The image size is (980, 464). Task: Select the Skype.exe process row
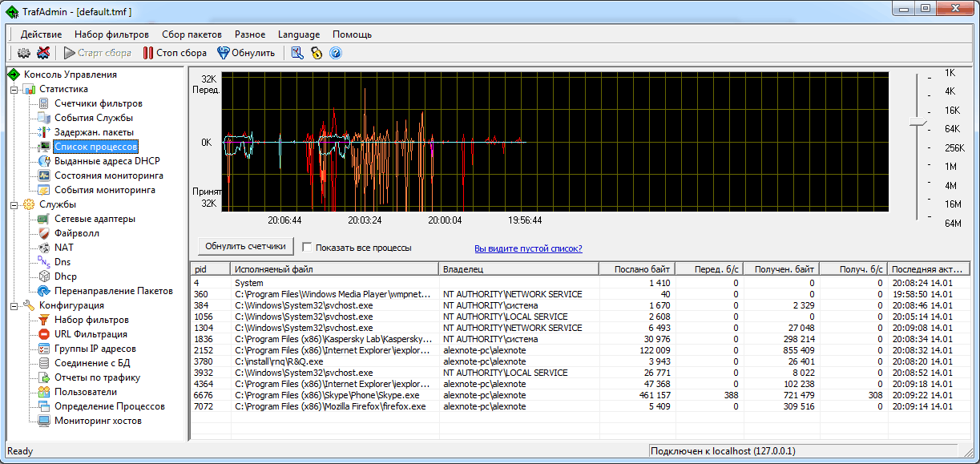pos(580,395)
